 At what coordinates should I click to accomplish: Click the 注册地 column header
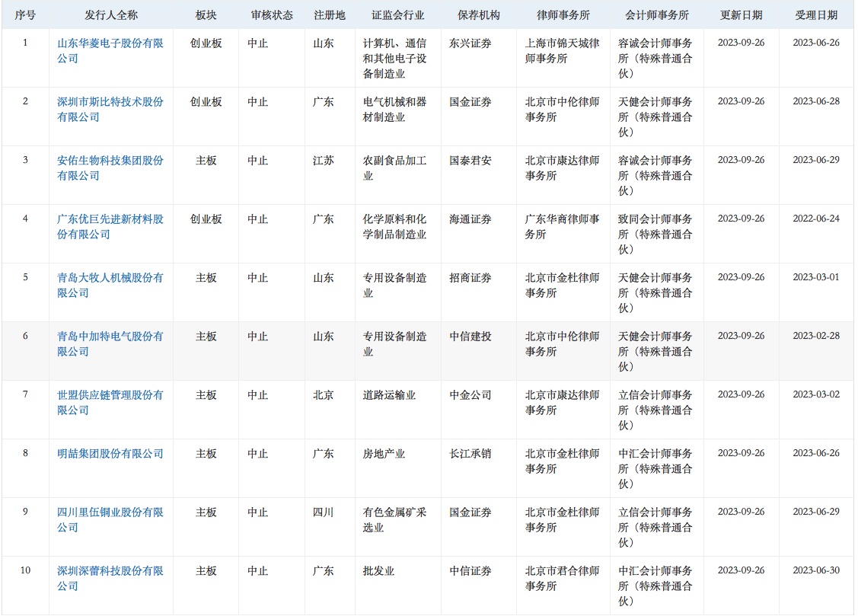330,14
